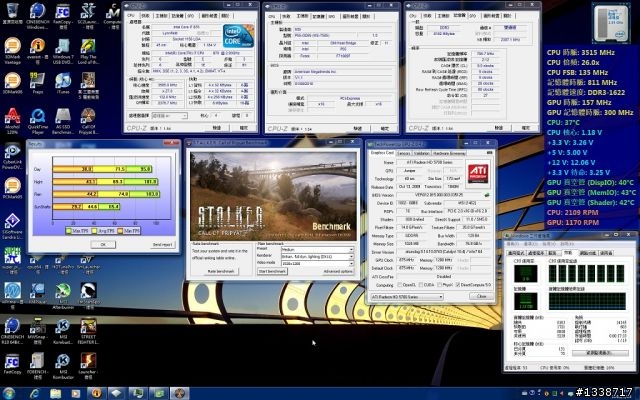640x400 pixels.
Task: Open the MWSnap desktop shortcut
Action: pos(38,331)
